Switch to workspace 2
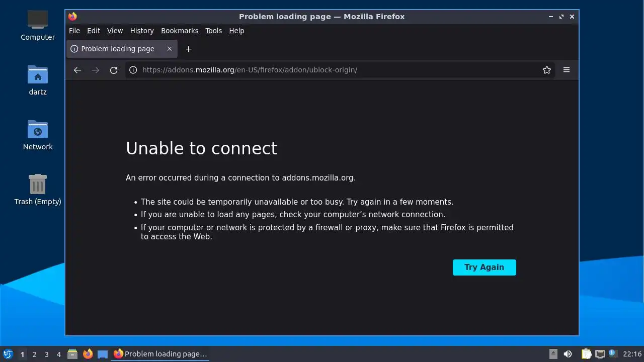Screen dimensions: 644x362 (x=34, y=354)
